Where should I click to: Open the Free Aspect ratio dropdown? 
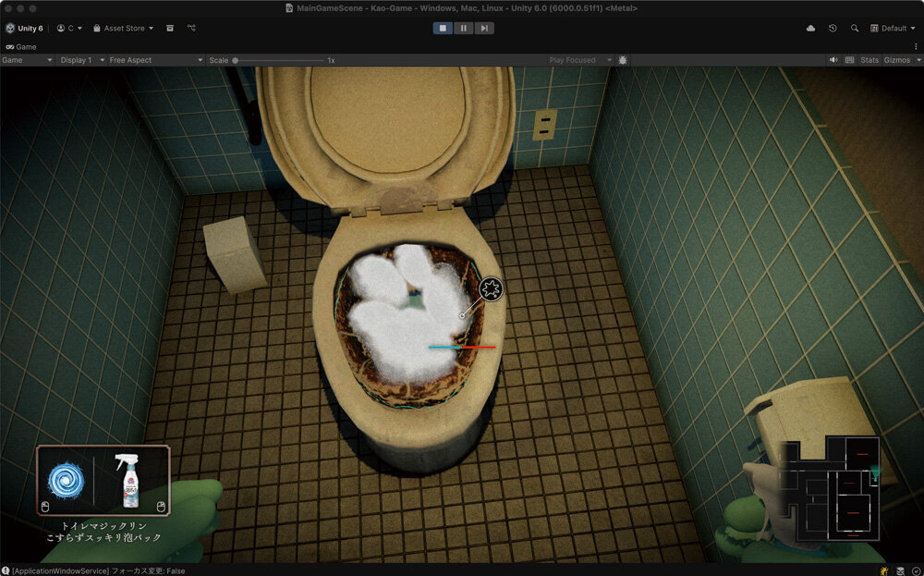click(154, 60)
